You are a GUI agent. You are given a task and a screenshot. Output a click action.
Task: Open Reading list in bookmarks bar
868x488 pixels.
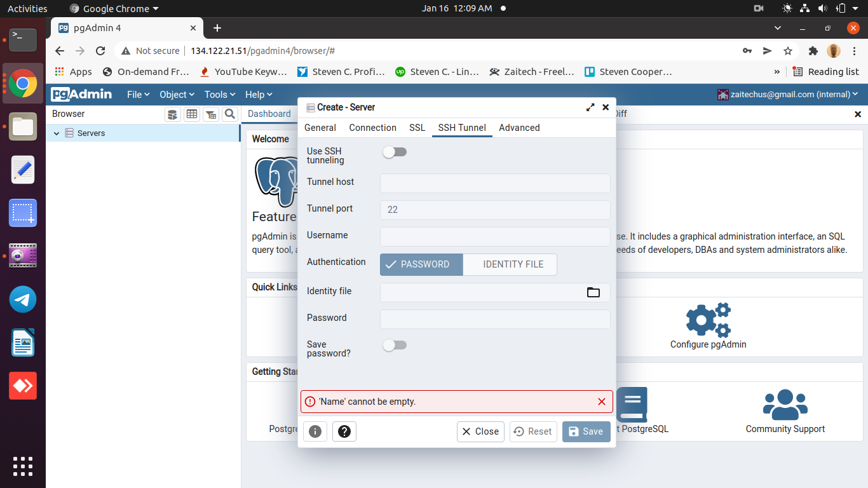coord(825,72)
